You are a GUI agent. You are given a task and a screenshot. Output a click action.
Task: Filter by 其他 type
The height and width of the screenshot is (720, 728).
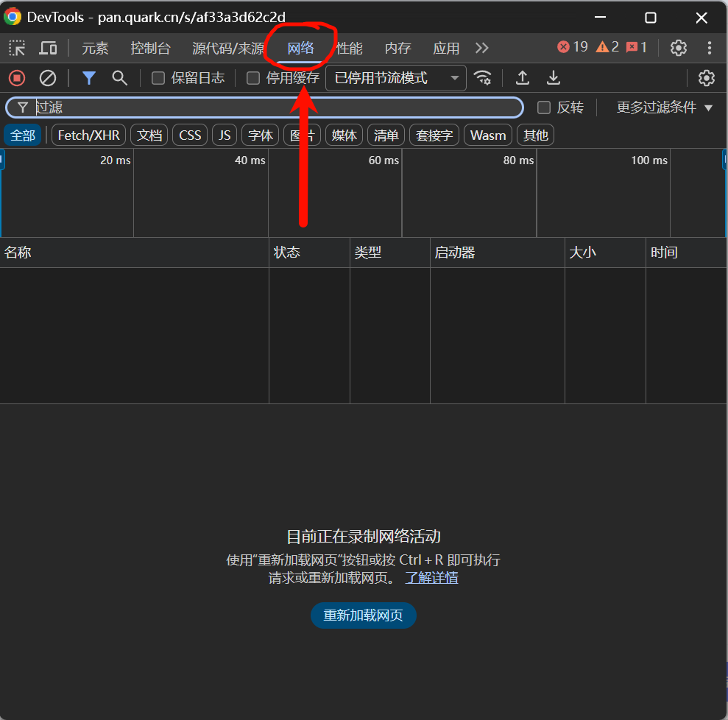coord(535,135)
